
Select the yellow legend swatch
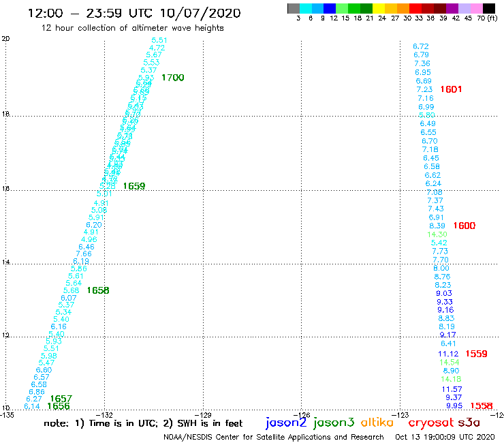[x=379, y=8]
